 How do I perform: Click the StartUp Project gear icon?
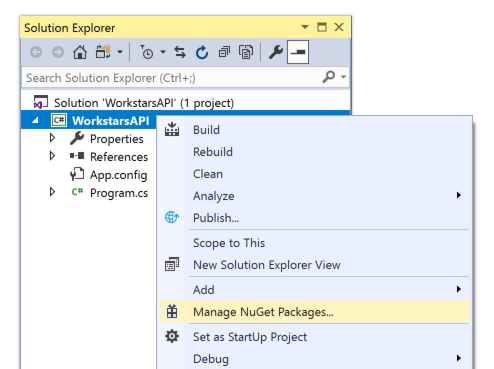pyautogui.click(x=172, y=336)
